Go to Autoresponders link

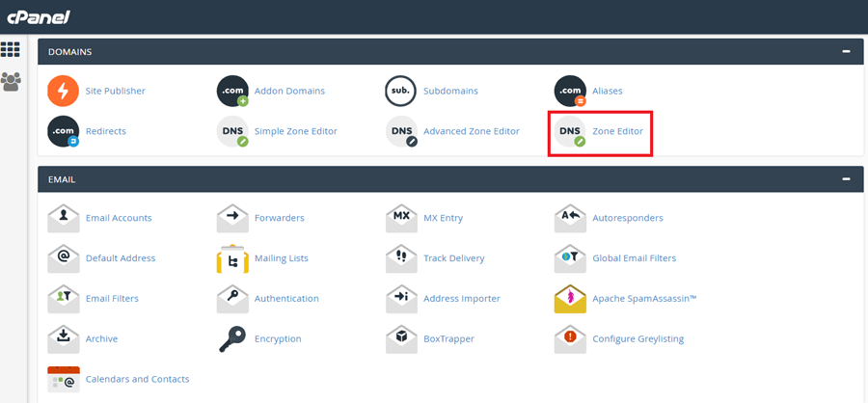628,218
